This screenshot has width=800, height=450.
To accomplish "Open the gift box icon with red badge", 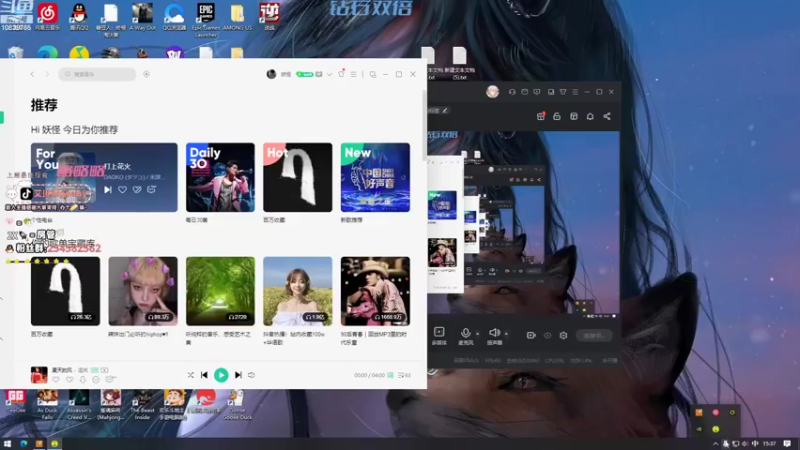I will coord(541,116).
